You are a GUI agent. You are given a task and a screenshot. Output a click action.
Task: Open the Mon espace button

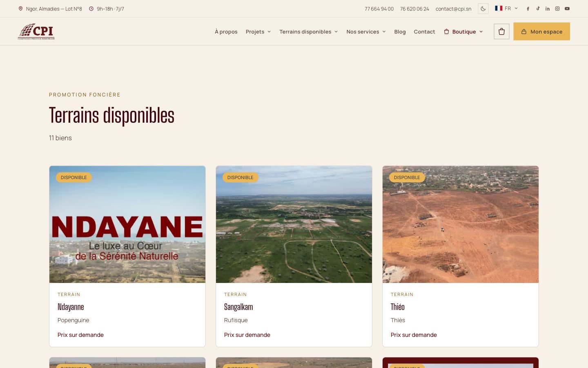pos(541,31)
